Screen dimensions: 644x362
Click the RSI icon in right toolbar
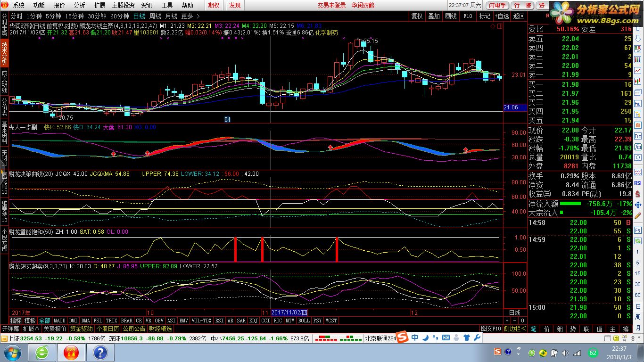[x=637, y=183]
